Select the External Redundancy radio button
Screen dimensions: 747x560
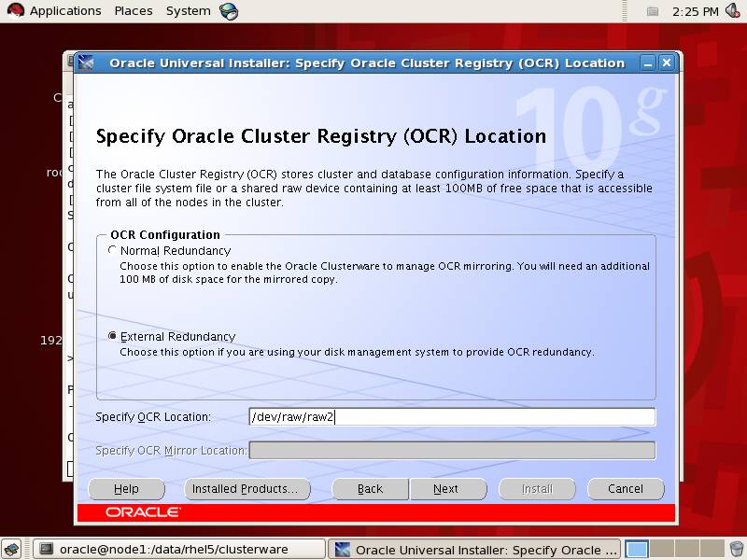click(x=112, y=336)
